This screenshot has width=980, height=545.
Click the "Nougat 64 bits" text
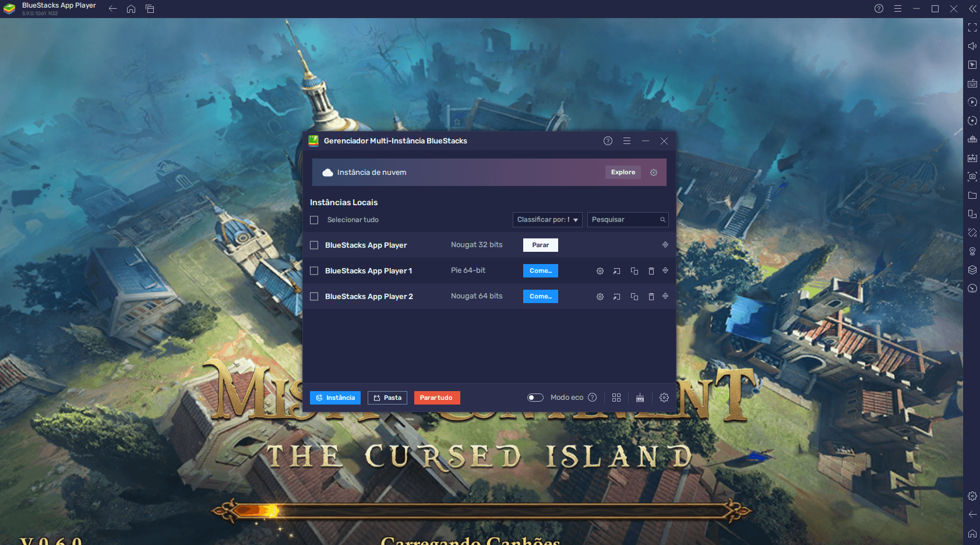477,296
